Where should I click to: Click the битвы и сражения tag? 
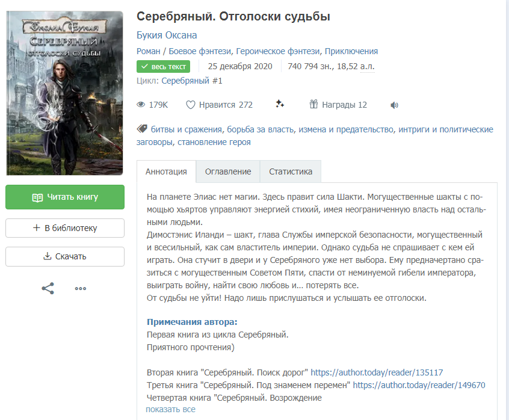(x=187, y=129)
